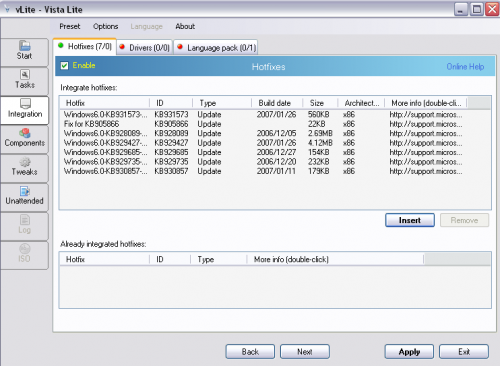Viewport: 500px width, 366px height.
Task: Click More info (double-click) column header
Action: point(335,259)
